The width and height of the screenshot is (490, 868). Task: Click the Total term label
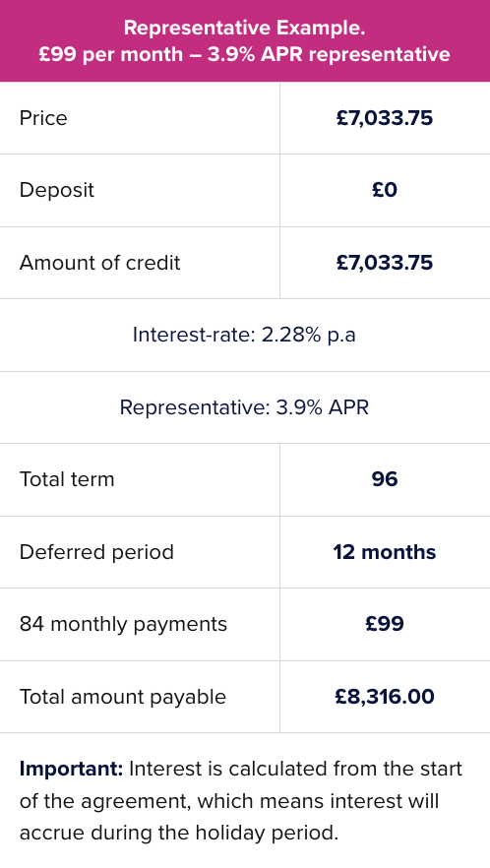67,479
